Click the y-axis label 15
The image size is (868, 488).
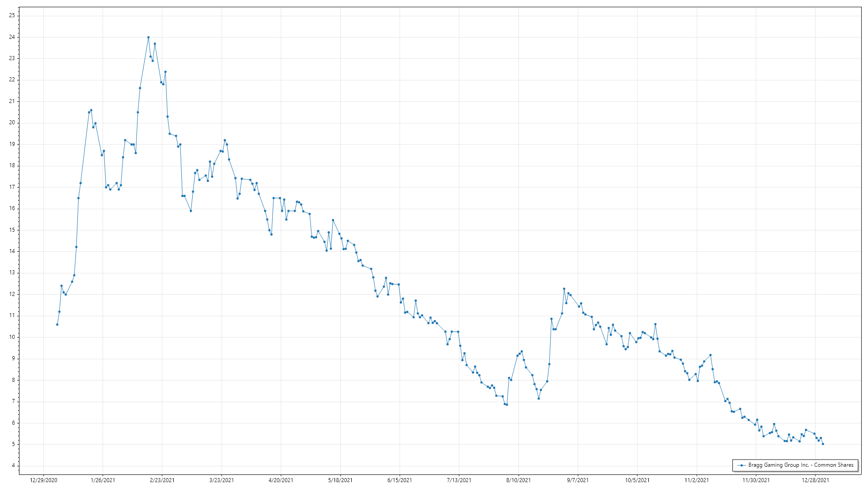coord(12,230)
